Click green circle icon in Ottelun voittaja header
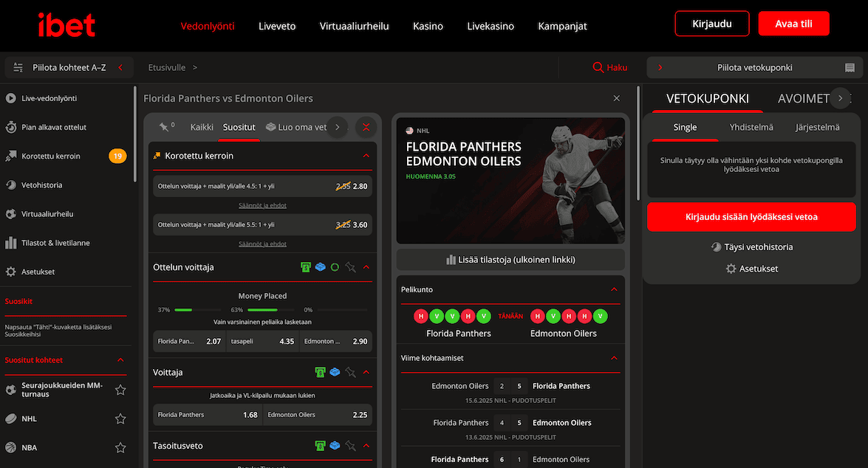Image resolution: width=868 pixels, height=468 pixels. coord(335,267)
